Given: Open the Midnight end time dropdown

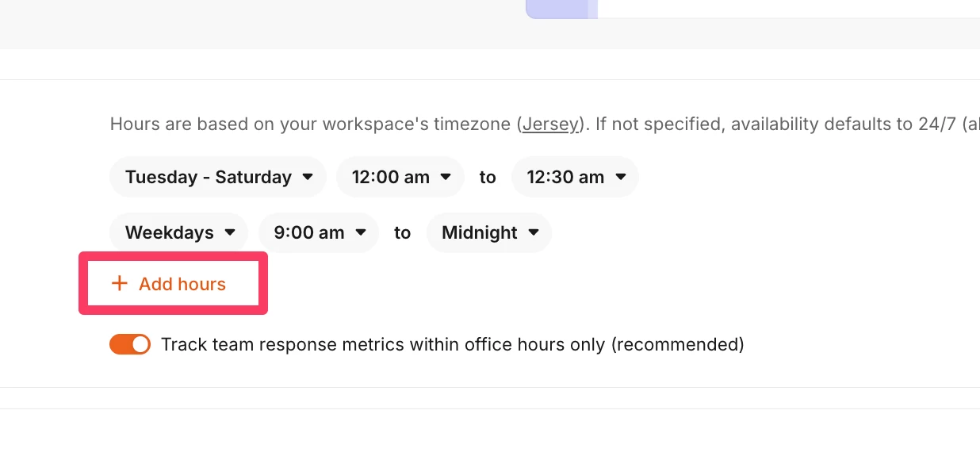Looking at the screenshot, I should [489, 232].
